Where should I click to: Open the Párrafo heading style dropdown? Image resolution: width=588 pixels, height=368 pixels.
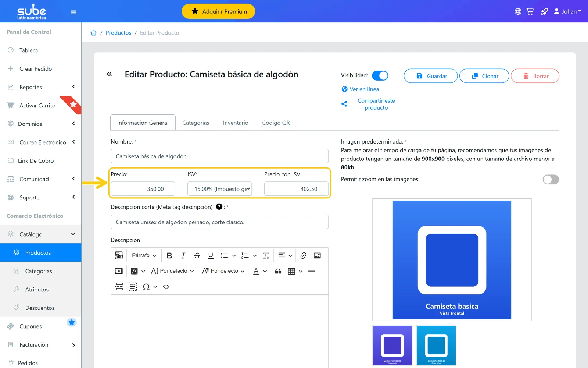[144, 255]
